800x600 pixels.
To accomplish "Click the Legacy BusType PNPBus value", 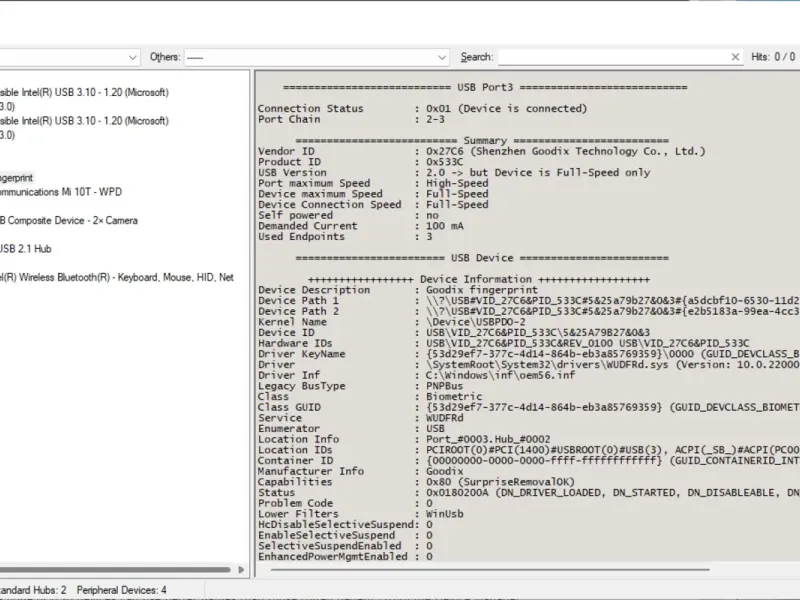I will coord(444,386).
